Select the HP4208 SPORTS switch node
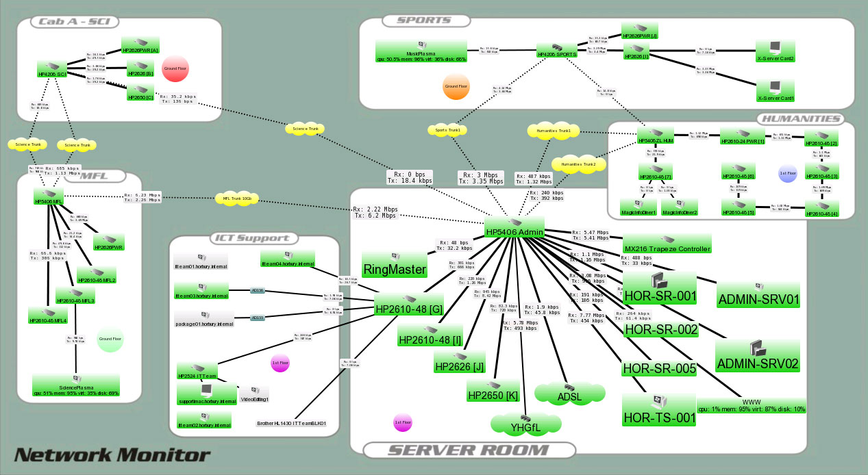The height and width of the screenshot is (475, 868). click(x=557, y=50)
